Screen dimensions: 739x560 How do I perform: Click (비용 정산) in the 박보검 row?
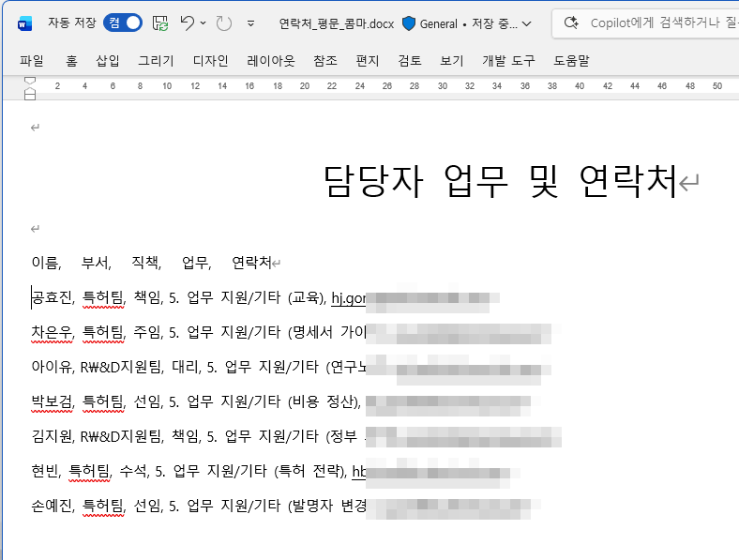tap(323, 401)
